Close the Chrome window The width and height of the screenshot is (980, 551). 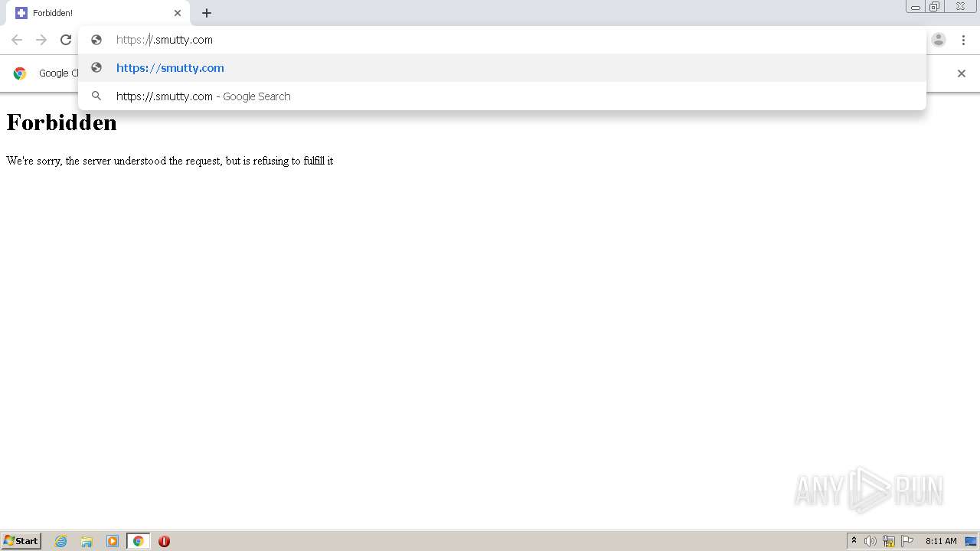click(x=960, y=7)
